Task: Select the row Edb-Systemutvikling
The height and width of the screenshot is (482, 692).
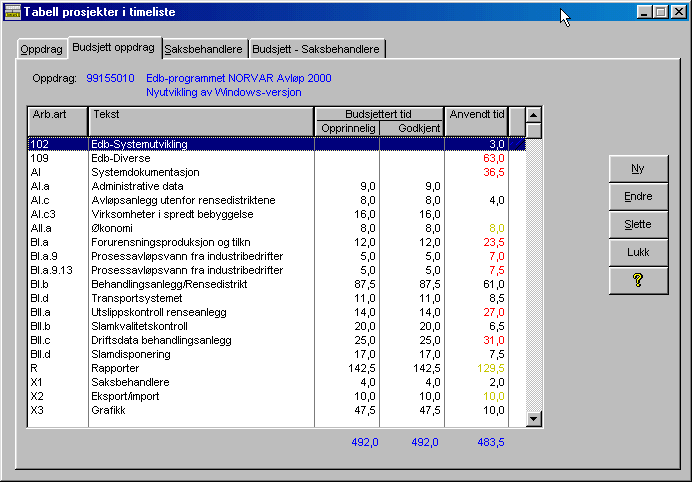Action: pos(277,144)
